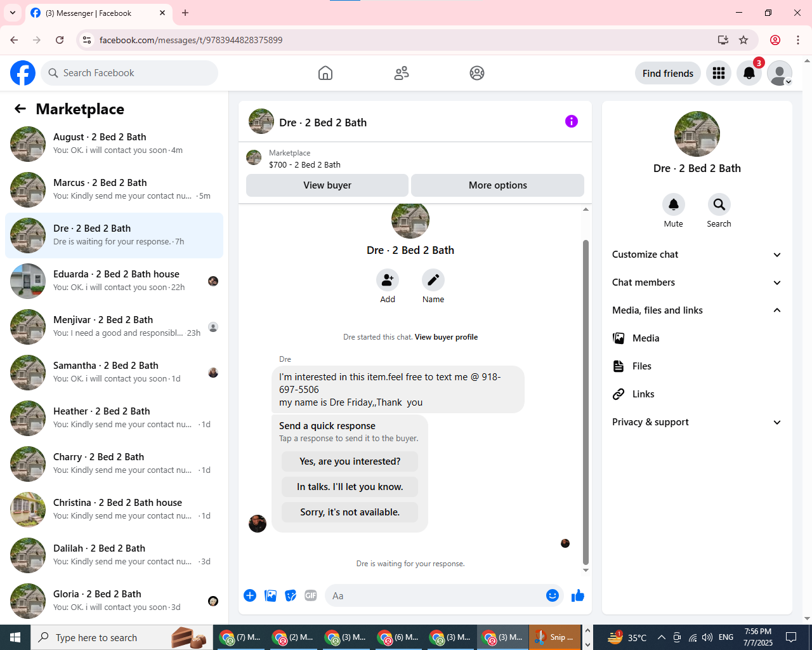Open the Facebook home logo
Screen dimensions: 812x650
click(23, 73)
